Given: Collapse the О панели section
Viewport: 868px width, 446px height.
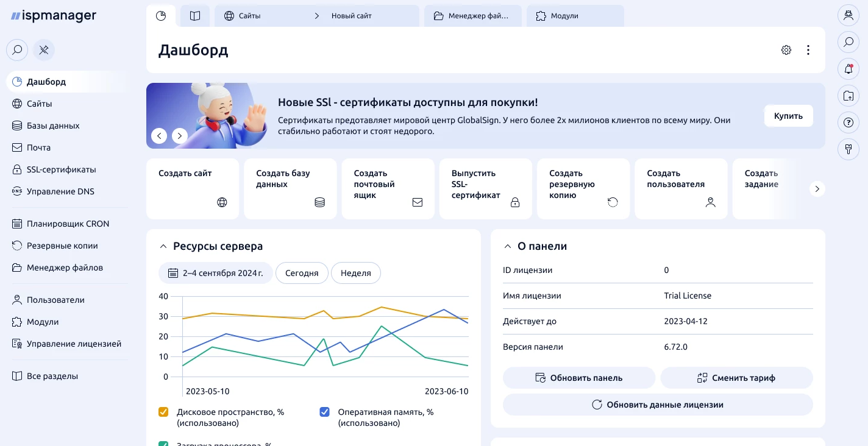Looking at the screenshot, I should pos(507,247).
